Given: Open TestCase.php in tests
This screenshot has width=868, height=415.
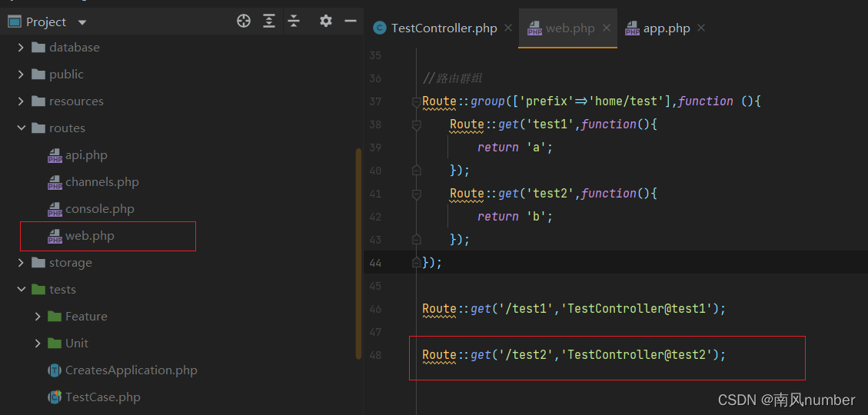Looking at the screenshot, I should coord(103,397).
